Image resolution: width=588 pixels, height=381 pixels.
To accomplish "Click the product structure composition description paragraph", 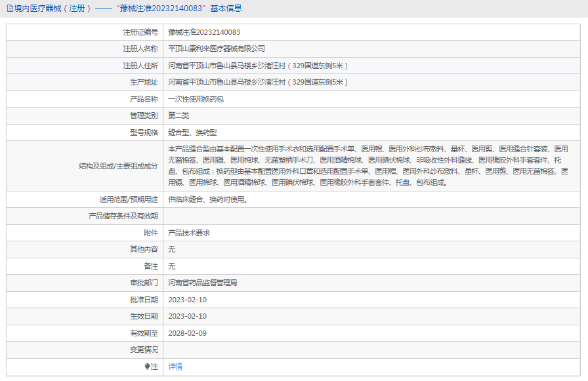I will tap(367, 166).
